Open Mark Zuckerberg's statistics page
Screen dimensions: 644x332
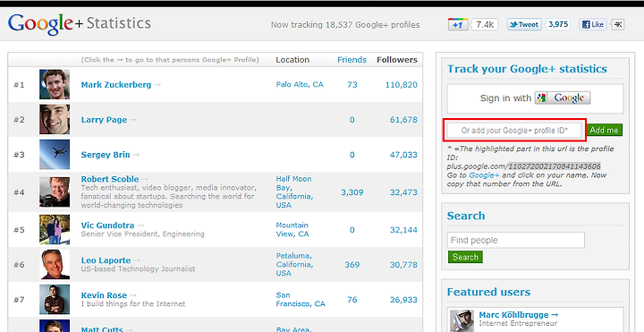[x=115, y=85]
